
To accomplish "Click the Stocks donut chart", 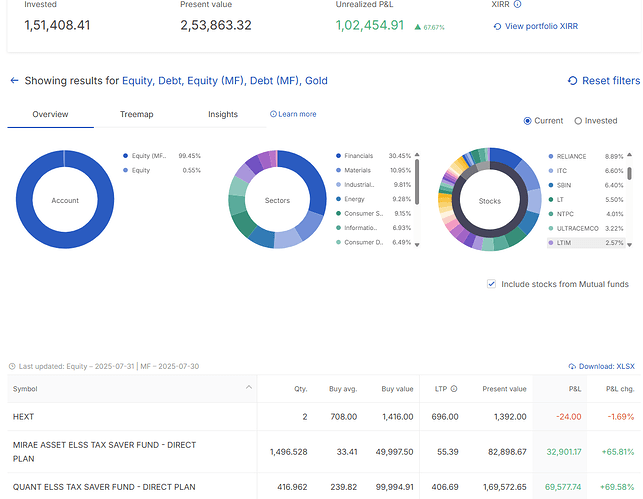I will (x=490, y=200).
